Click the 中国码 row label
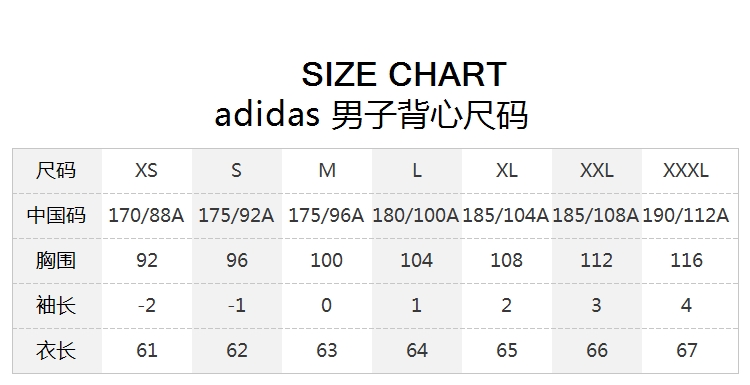The height and width of the screenshot is (385, 750). [56, 215]
